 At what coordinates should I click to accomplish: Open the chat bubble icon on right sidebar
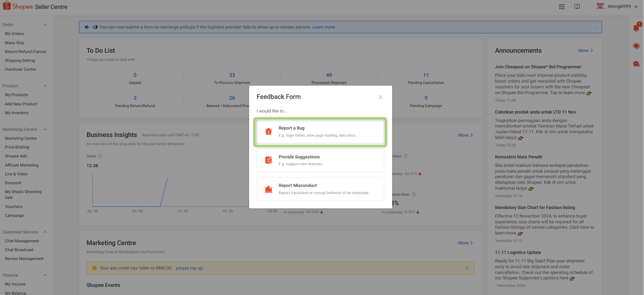[x=636, y=64]
